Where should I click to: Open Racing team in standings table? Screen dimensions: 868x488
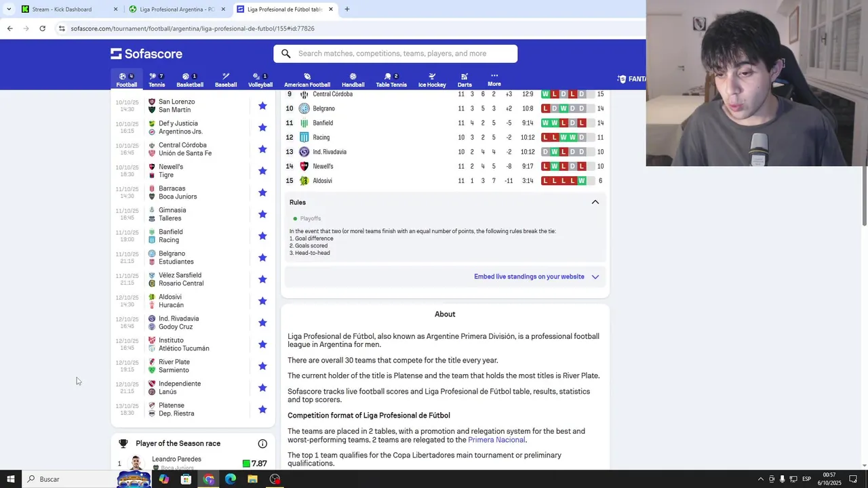click(445, 137)
